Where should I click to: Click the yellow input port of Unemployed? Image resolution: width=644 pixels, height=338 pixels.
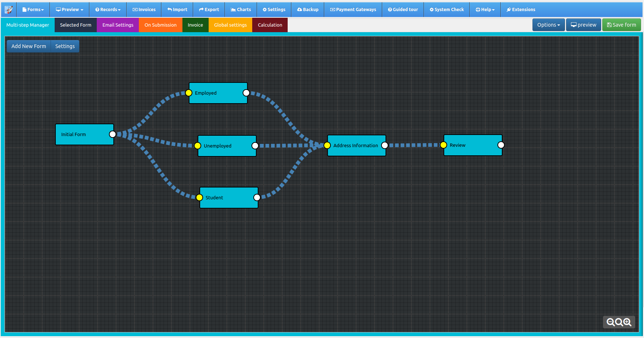point(198,146)
